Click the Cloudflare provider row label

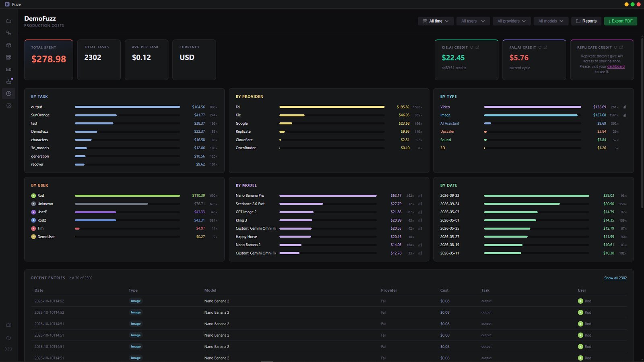[x=244, y=140]
